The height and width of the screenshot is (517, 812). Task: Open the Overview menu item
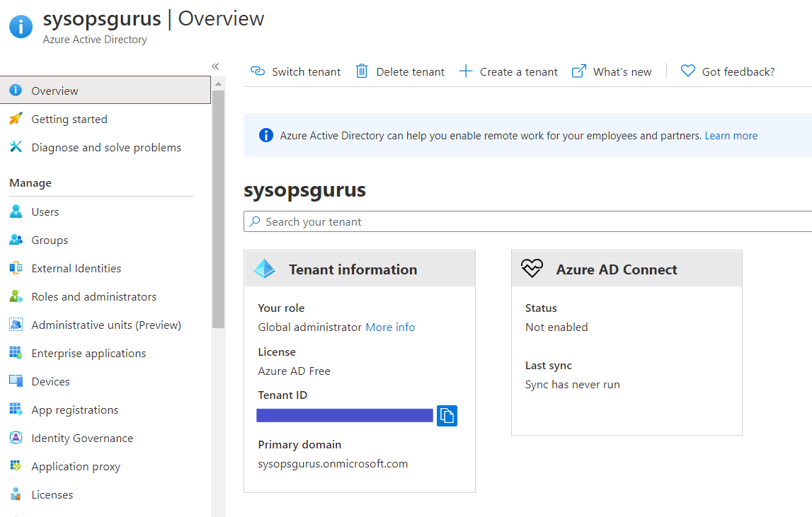pyautogui.click(x=105, y=90)
